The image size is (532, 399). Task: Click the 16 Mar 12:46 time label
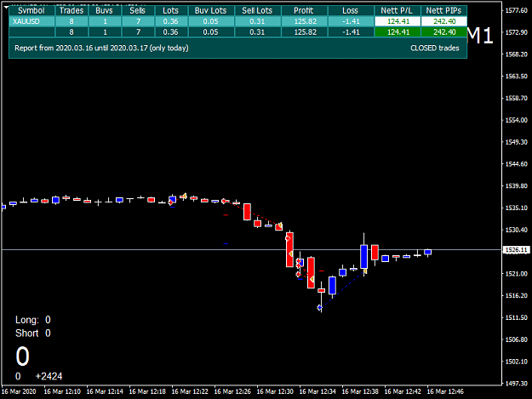(x=445, y=391)
